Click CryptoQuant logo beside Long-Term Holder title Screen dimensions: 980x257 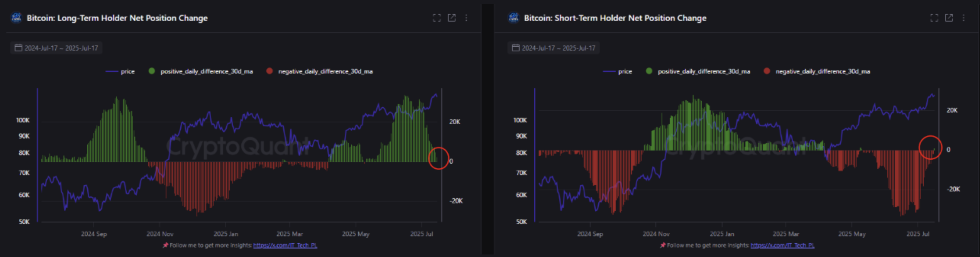(x=16, y=18)
